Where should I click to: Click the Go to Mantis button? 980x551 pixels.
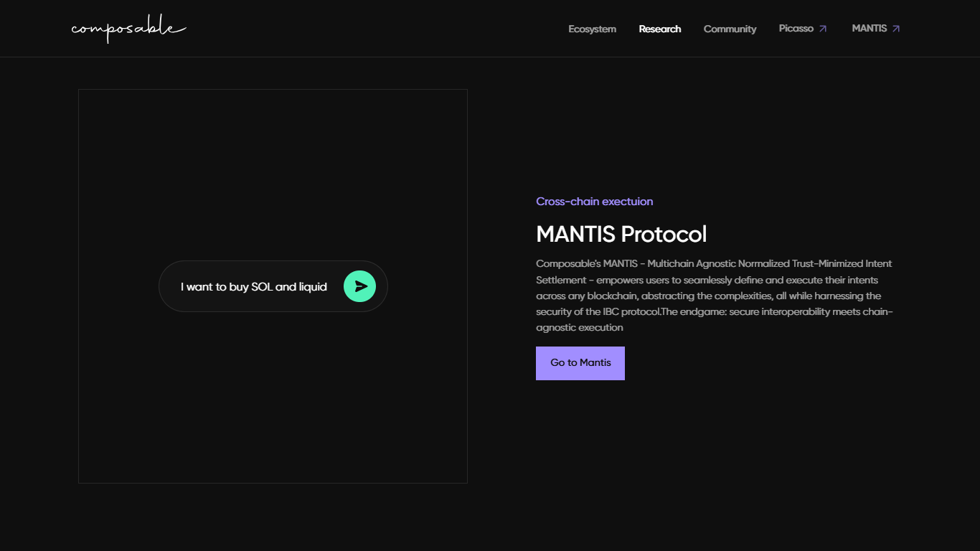coord(580,363)
